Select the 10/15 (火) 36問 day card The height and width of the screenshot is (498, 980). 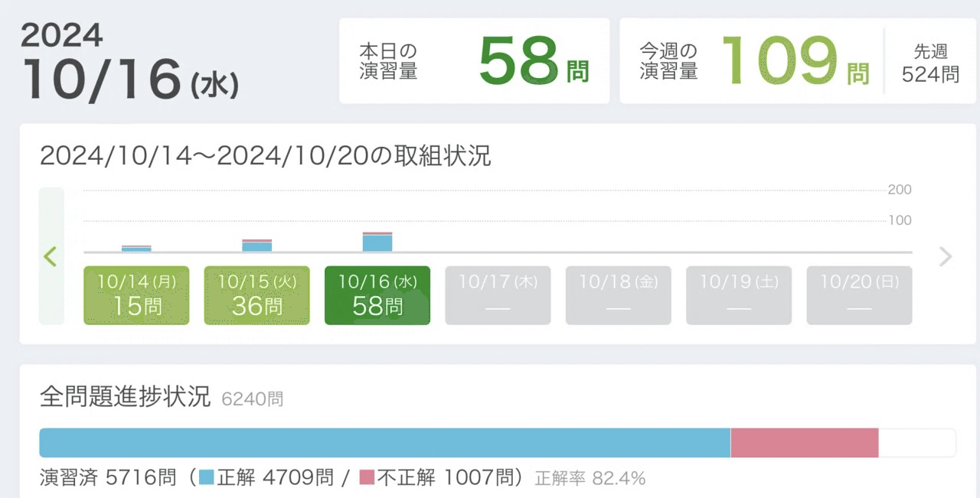pyautogui.click(x=256, y=295)
